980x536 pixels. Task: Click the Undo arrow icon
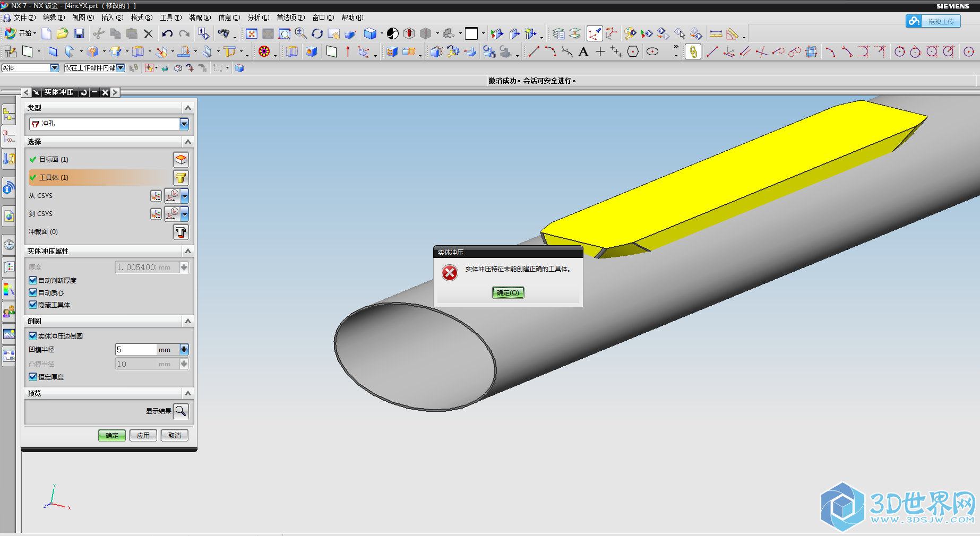(x=167, y=33)
